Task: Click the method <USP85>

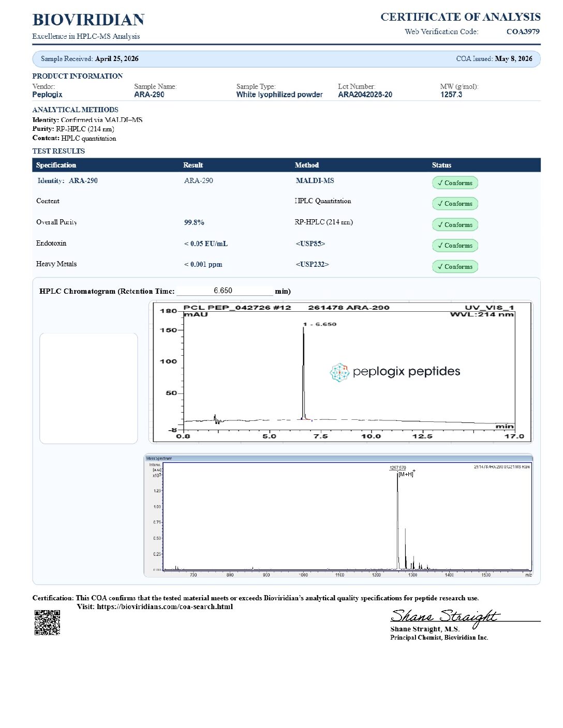Action: (x=310, y=244)
